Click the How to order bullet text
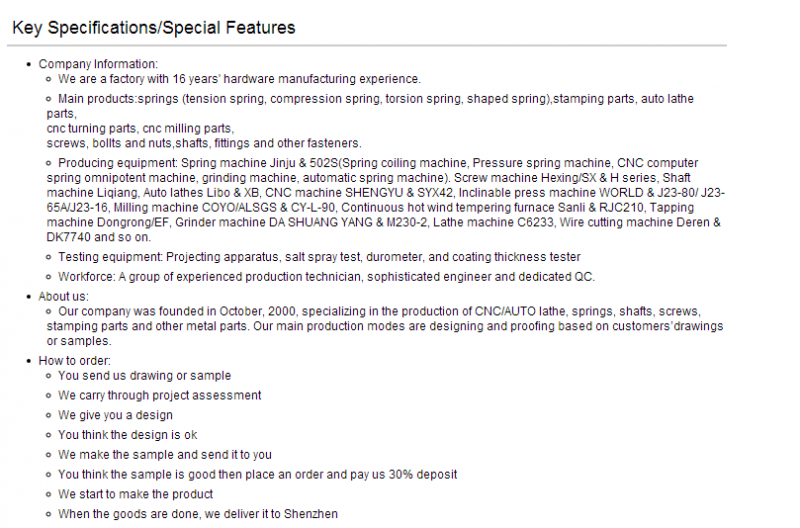800x528 pixels. [x=74, y=361]
